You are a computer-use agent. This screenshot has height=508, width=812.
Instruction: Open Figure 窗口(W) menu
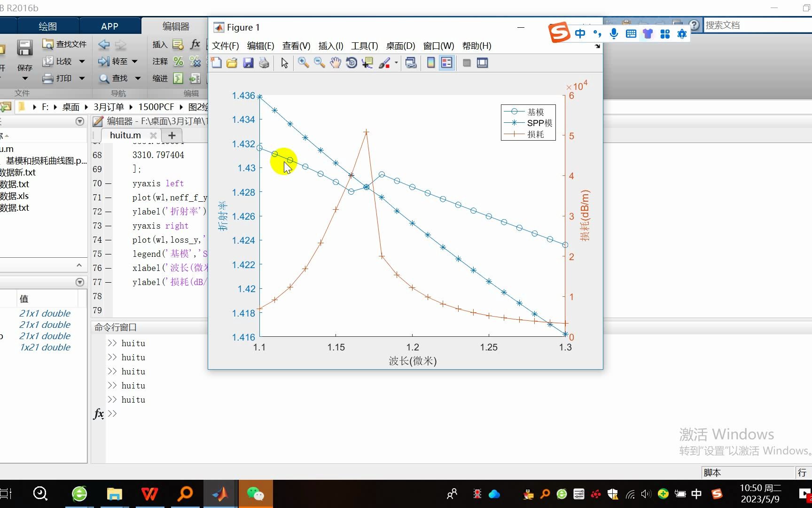click(438, 46)
